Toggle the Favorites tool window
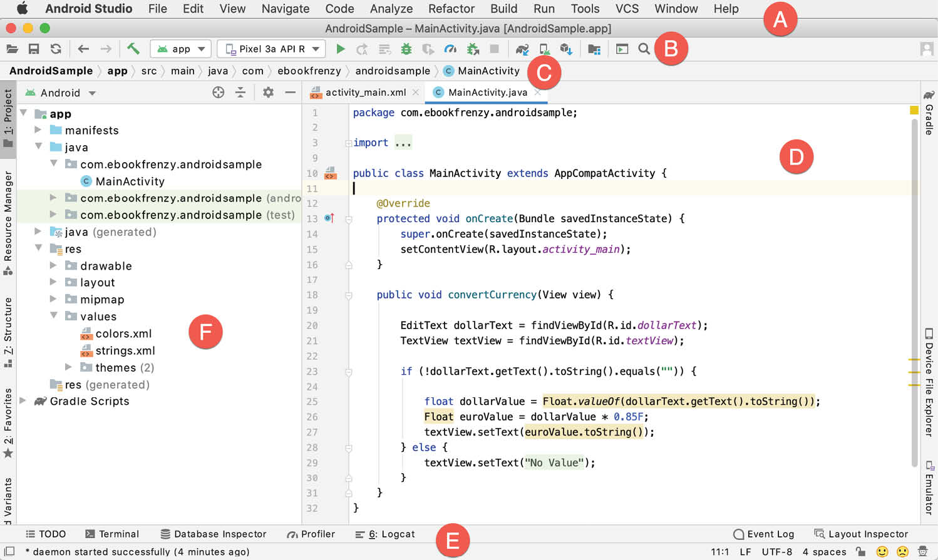 8,423
